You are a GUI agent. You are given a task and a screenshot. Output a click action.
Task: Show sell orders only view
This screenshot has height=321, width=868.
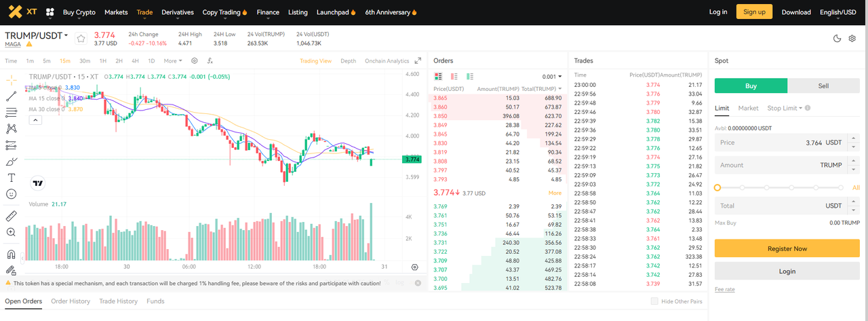454,77
